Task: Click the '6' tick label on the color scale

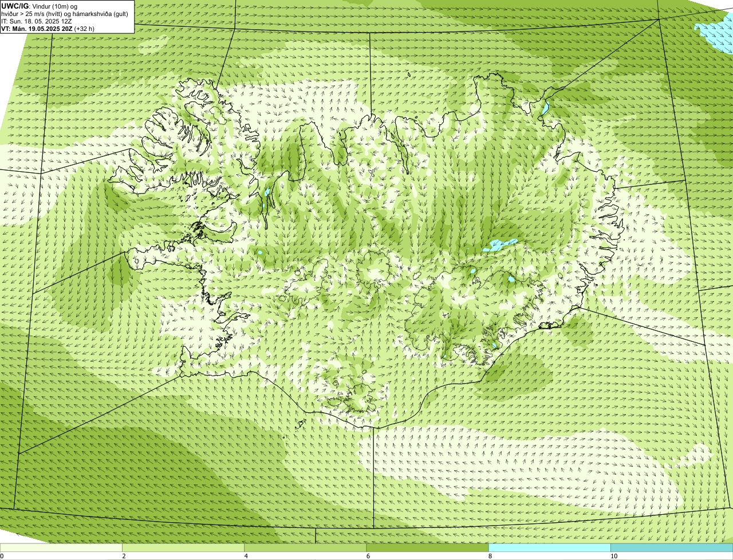Action: 368,556
